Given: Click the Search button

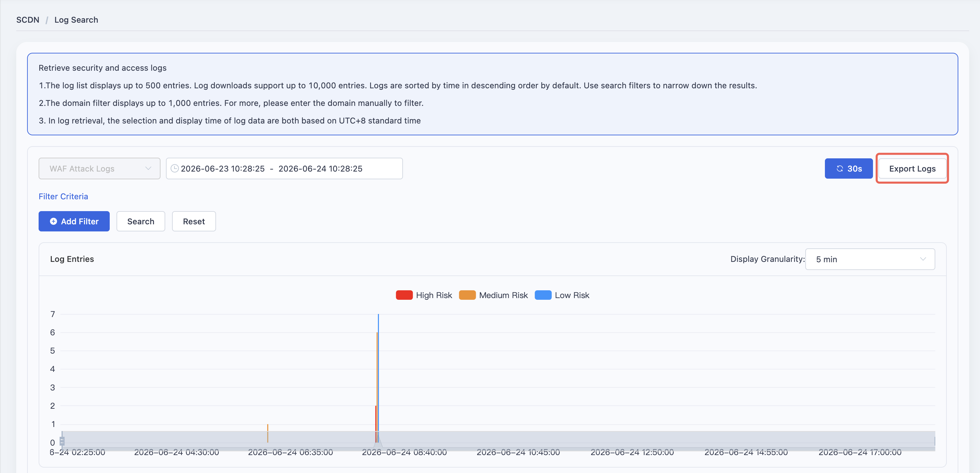Looking at the screenshot, I should (141, 221).
